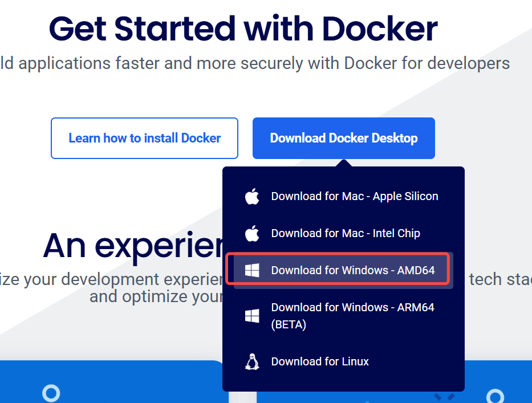Click the applications faster and more securely subtitle
Image resolution: width=532 pixels, height=403 pixels.
click(255, 63)
